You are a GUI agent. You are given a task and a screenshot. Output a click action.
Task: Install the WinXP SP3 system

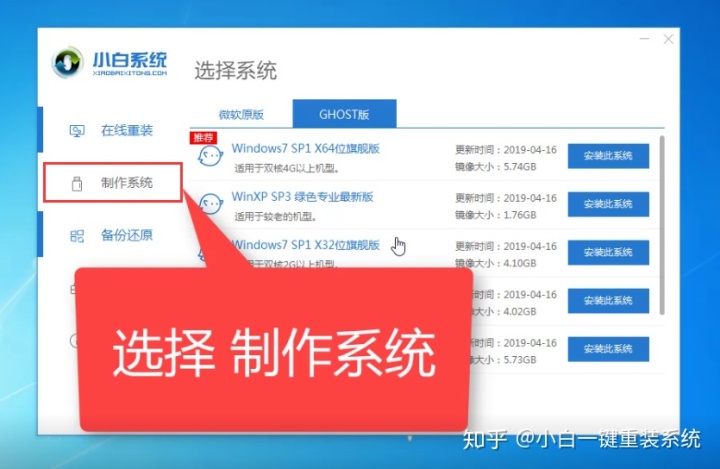[x=608, y=204]
